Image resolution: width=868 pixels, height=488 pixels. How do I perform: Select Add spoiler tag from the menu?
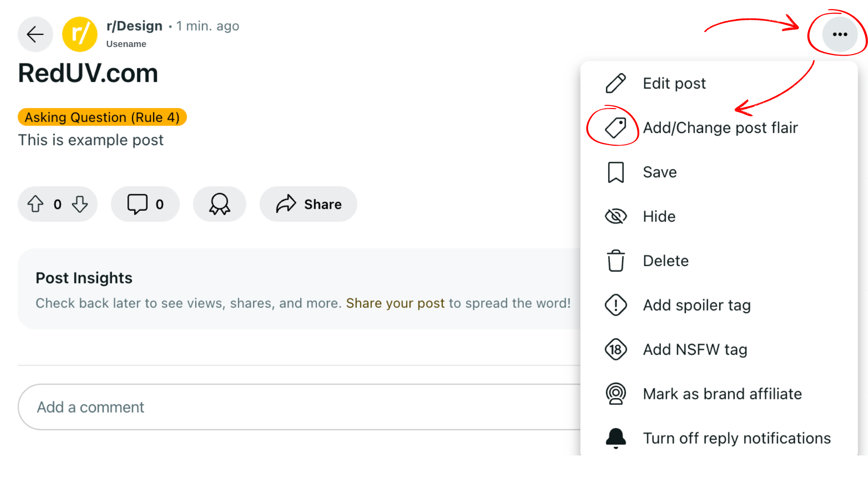(x=696, y=305)
